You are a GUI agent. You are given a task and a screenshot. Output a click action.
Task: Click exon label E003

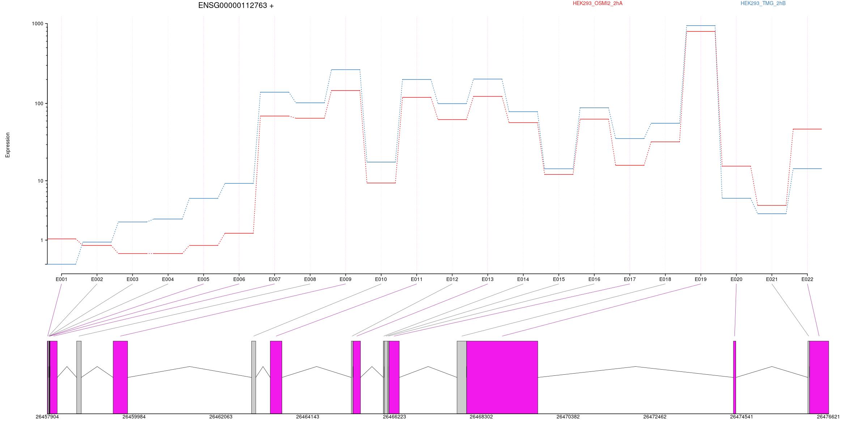point(132,279)
